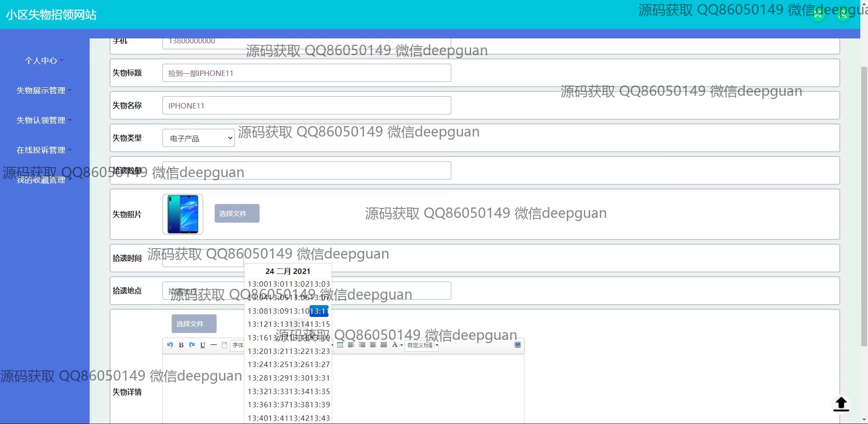This screenshot has width=868, height=424.
Task: Click the green user profile icon in header
Action: click(x=843, y=14)
